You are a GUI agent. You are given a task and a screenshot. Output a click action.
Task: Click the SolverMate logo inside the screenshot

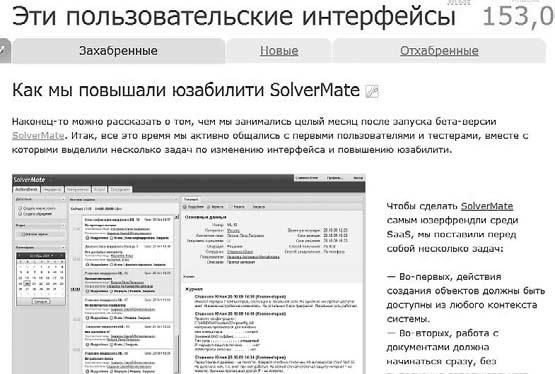click(x=29, y=180)
